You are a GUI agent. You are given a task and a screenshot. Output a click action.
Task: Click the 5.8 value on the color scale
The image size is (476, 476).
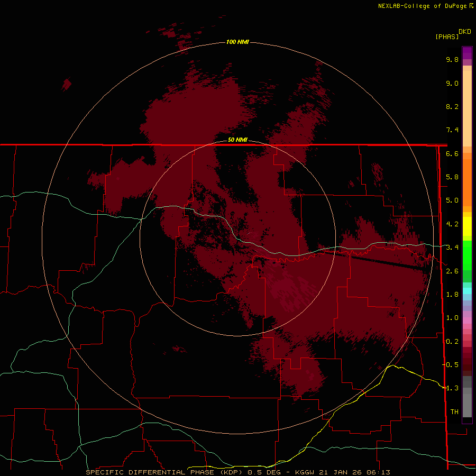coord(452,177)
